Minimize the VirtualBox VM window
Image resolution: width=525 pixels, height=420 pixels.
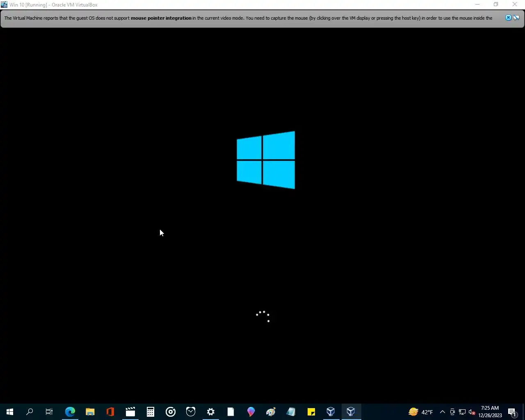point(477,5)
